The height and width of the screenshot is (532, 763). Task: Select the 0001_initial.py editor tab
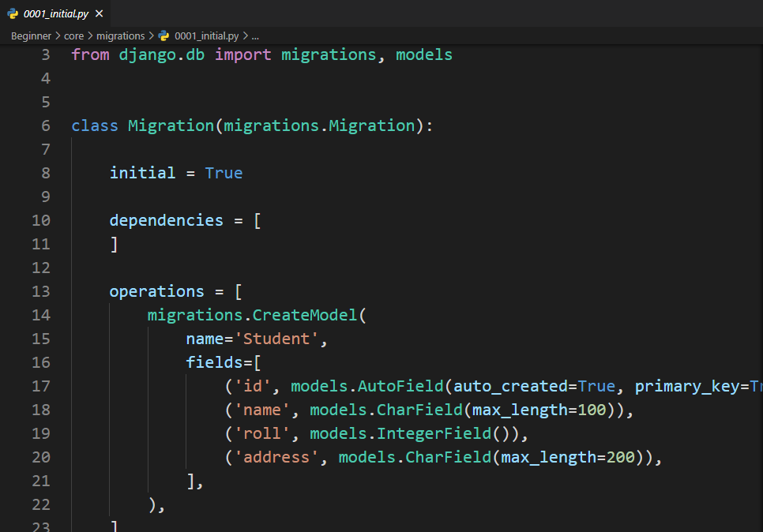click(55, 13)
